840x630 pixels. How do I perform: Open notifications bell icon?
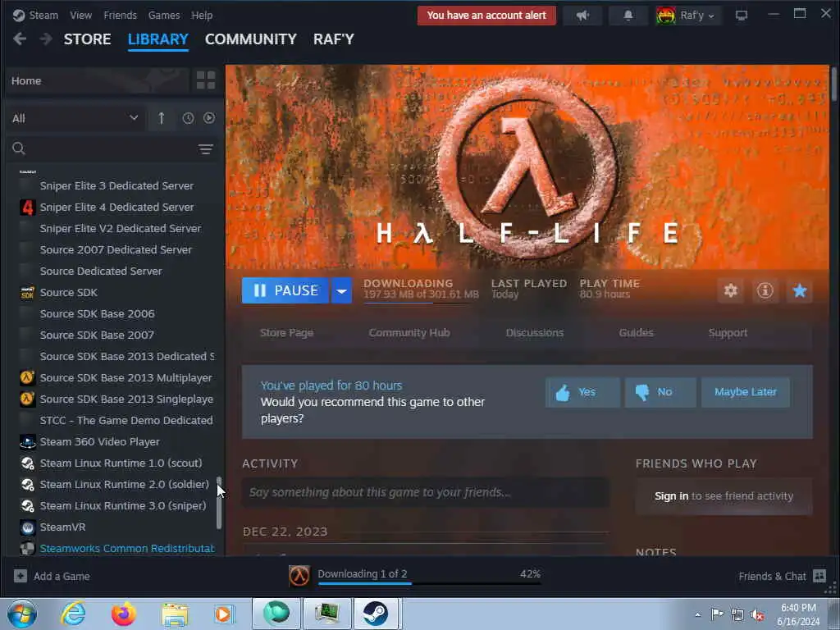[x=628, y=16]
